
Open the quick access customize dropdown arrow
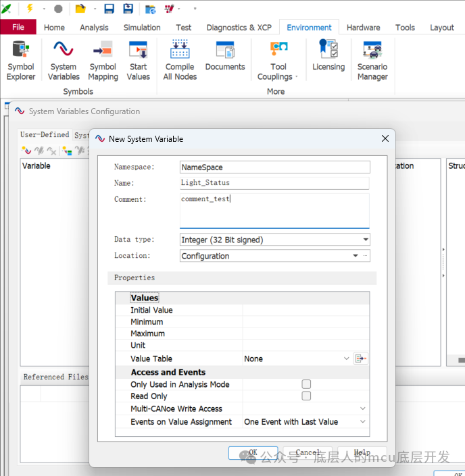point(195,9)
